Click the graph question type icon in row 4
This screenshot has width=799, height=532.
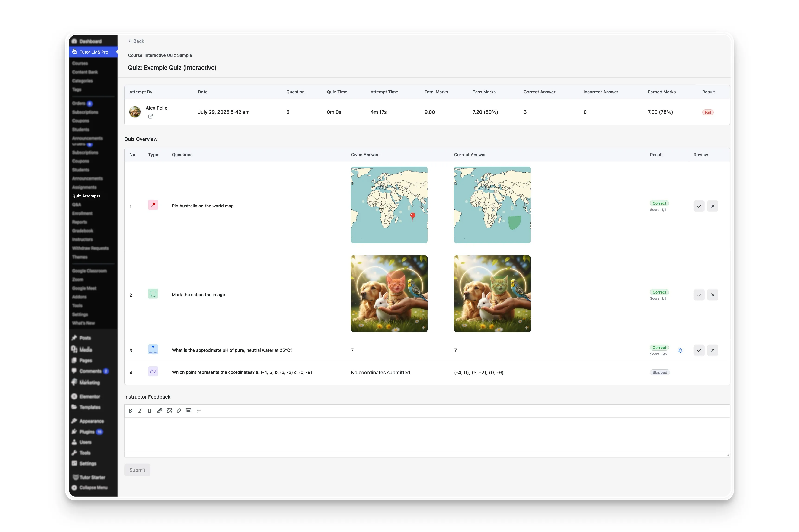153,371
